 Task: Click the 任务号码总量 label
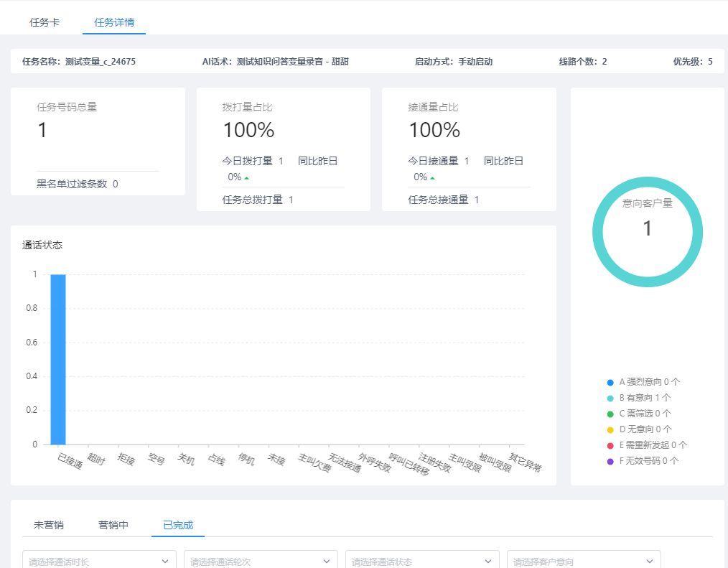(67, 107)
